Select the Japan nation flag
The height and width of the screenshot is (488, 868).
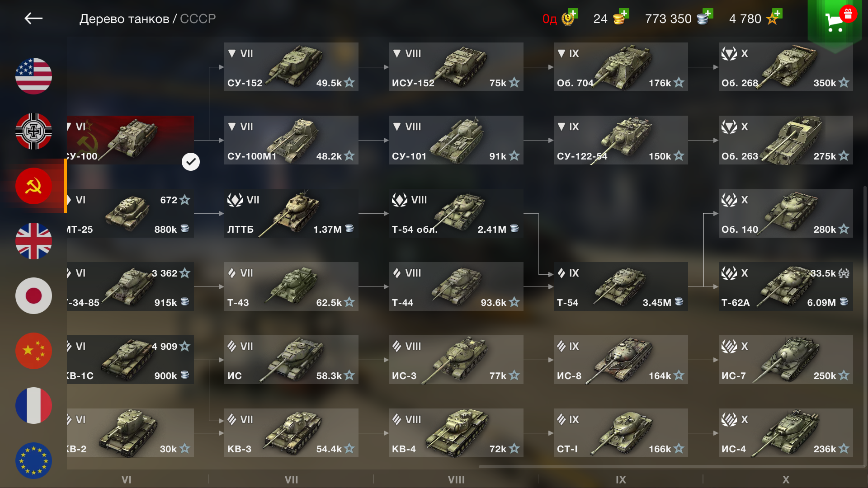33,296
